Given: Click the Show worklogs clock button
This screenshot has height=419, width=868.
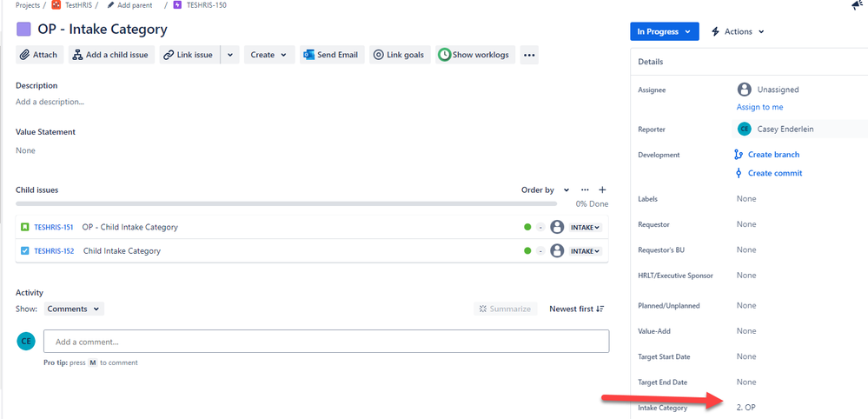Looking at the screenshot, I should 475,55.
